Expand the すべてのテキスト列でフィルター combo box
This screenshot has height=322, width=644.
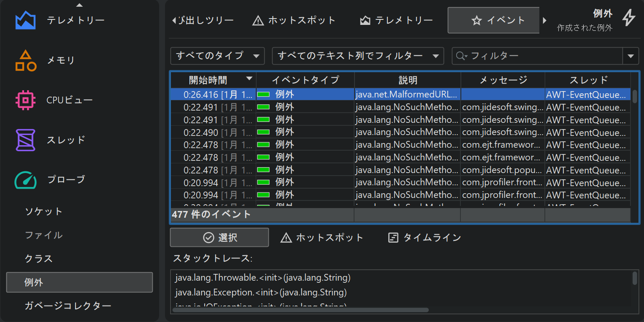click(358, 56)
